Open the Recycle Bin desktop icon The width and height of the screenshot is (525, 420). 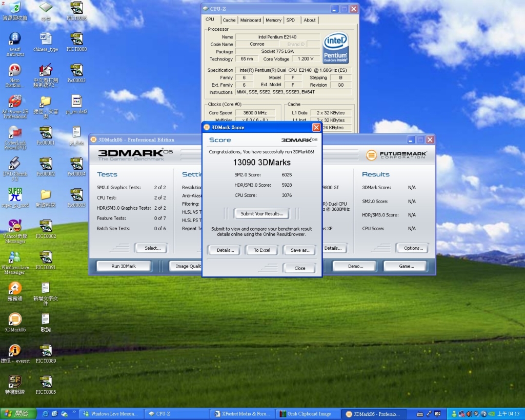15,11
